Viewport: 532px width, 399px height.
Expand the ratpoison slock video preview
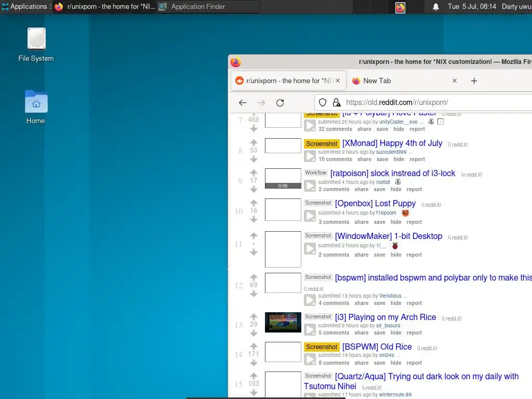pyautogui.click(x=310, y=186)
